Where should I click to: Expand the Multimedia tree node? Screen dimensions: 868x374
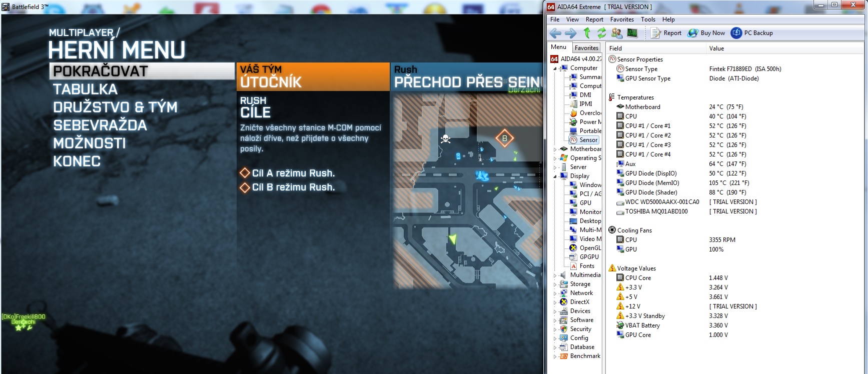click(555, 275)
